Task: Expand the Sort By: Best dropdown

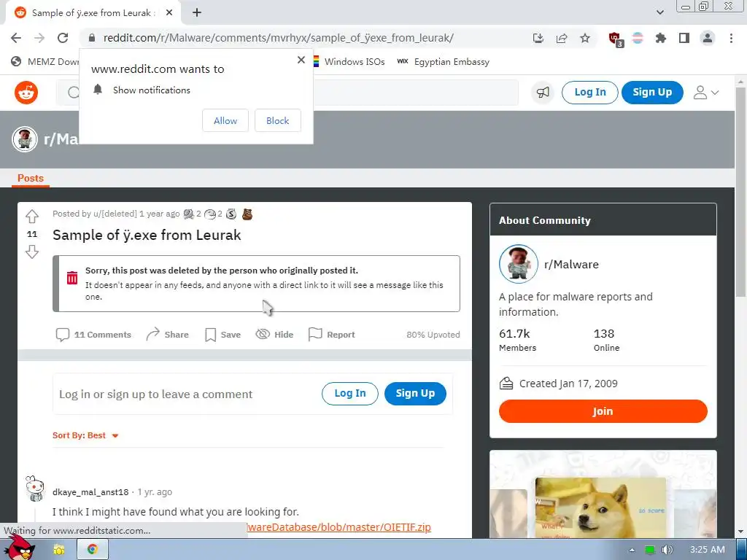Action: click(85, 435)
